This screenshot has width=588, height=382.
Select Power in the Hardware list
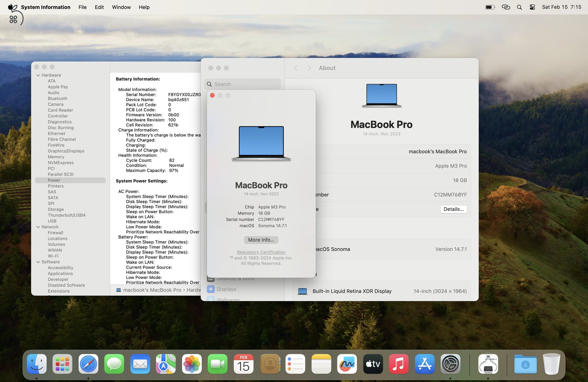point(70,180)
